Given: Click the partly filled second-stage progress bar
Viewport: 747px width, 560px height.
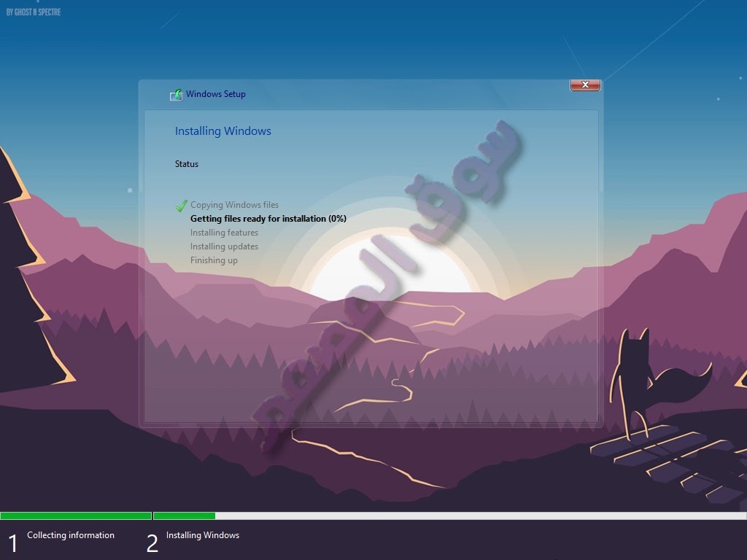Looking at the screenshot, I should pyautogui.click(x=449, y=516).
